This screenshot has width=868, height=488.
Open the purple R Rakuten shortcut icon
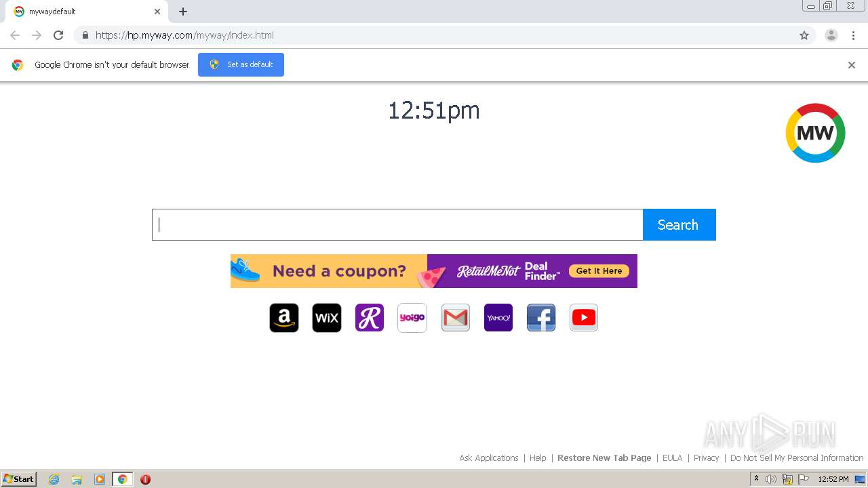pos(370,318)
